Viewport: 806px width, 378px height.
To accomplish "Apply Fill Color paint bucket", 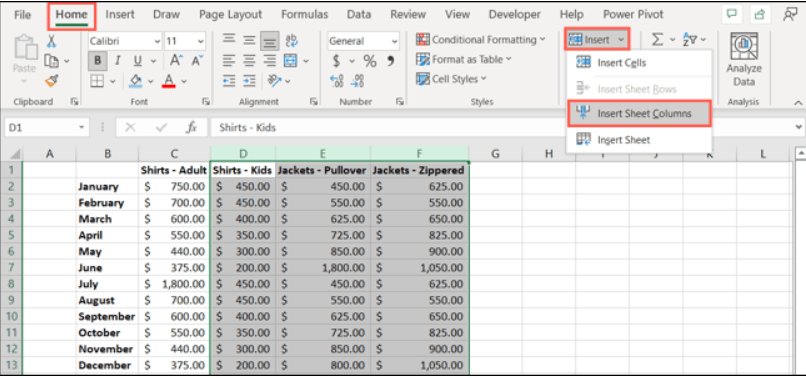I will click(x=136, y=81).
